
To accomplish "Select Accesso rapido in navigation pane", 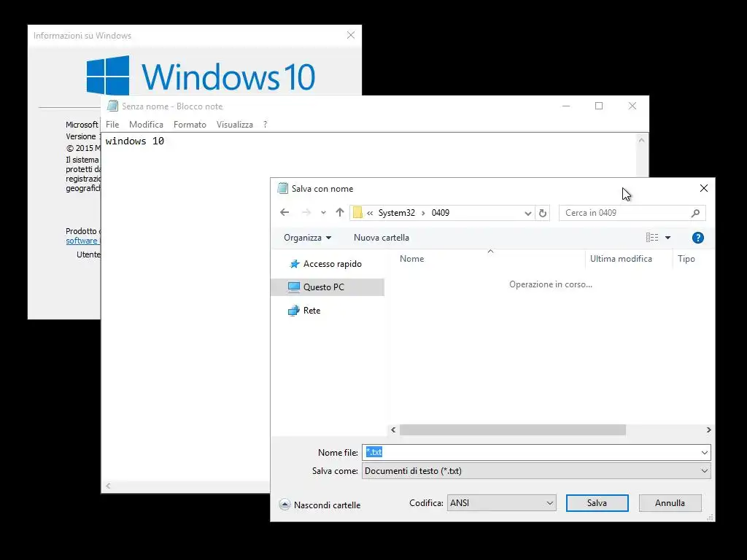I will click(x=328, y=264).
